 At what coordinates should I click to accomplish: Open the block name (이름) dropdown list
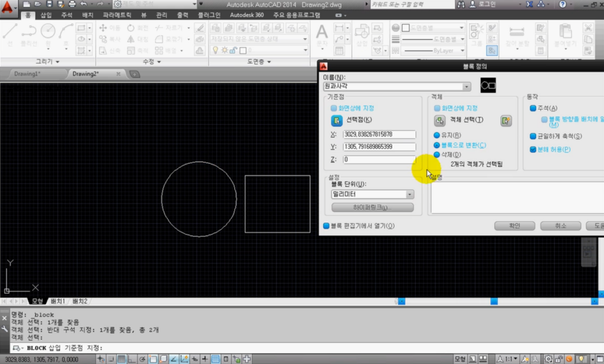467,86
